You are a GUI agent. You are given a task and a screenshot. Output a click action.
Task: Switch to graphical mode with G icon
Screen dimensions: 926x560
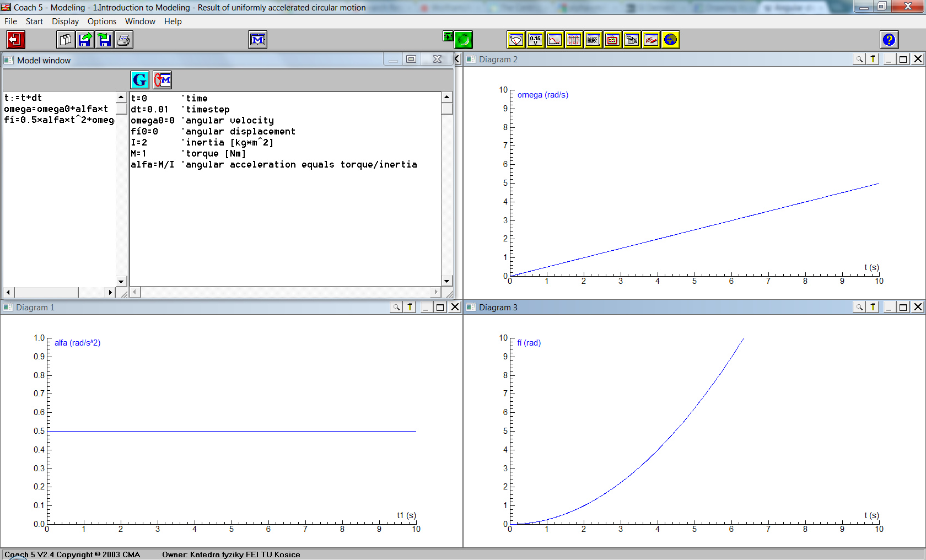click(140, 80)
